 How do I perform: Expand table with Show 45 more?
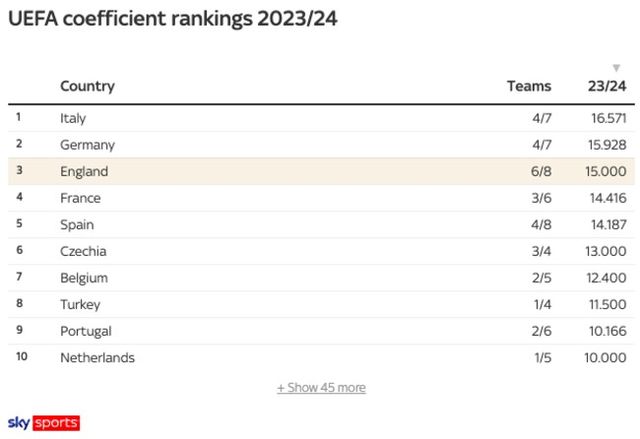(321, 387)
